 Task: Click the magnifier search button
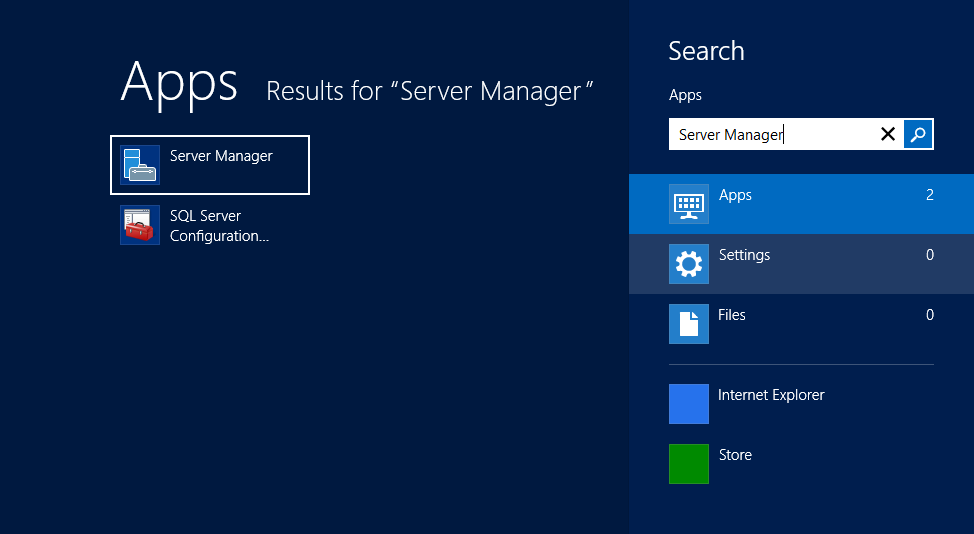(918, 134)
